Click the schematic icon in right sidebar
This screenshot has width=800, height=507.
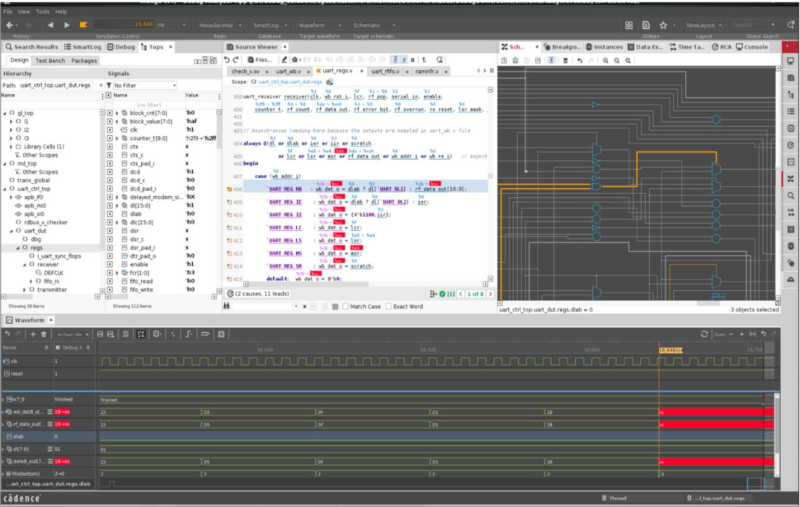pyautogui.click(x=790, y=179)
